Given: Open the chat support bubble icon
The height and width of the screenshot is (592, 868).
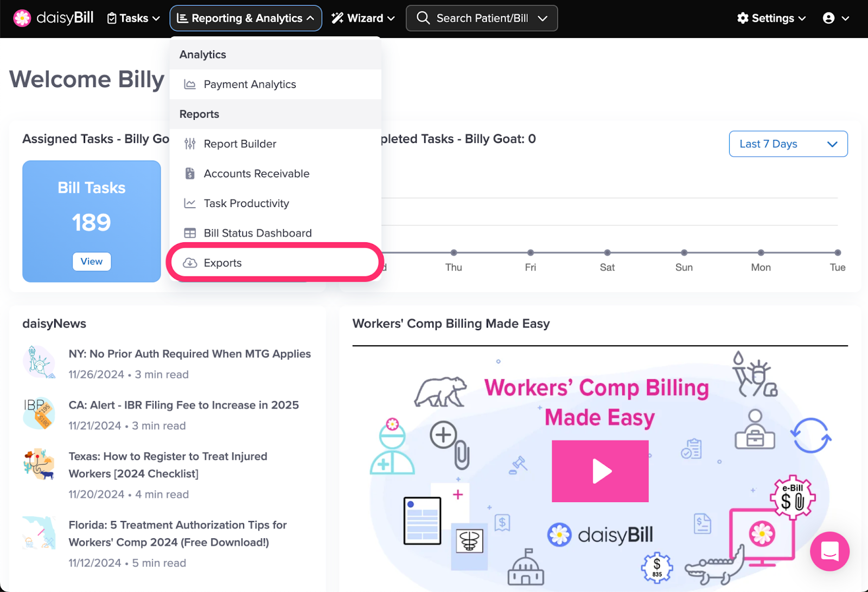Looking at the screenshot, I should tap(829, 551).
